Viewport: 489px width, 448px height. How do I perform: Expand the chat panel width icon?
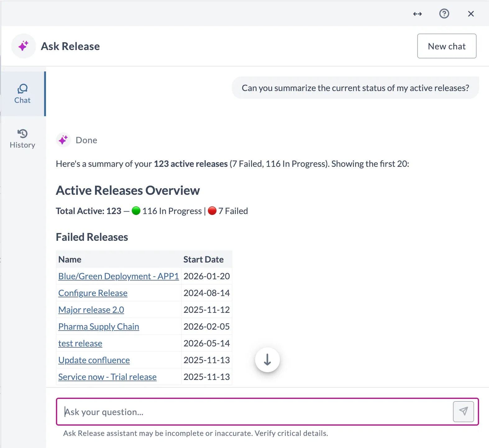pyautogui.click(x=418, y=14)
